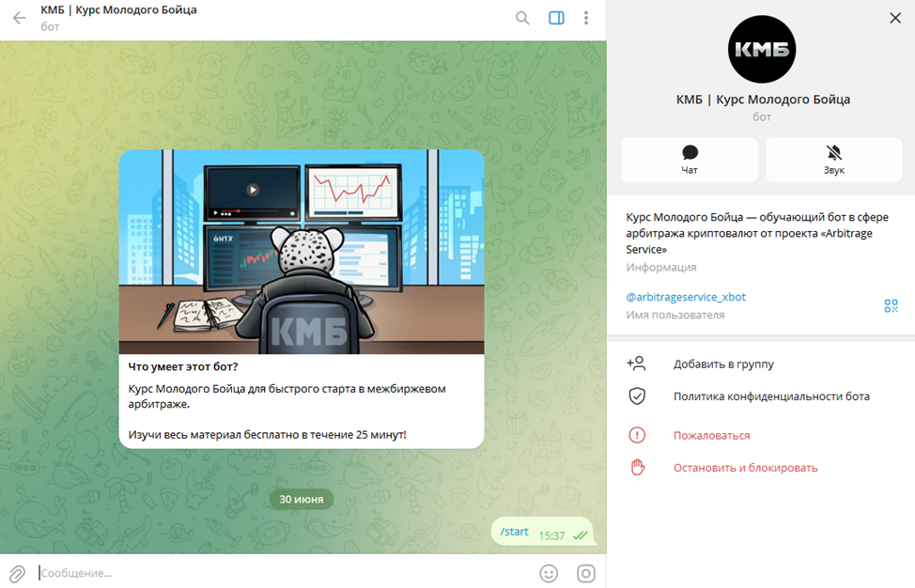Attach a file with paperclip icon
Image resolution: width=915 pixels, height=588 pixels.
point(17,574)
